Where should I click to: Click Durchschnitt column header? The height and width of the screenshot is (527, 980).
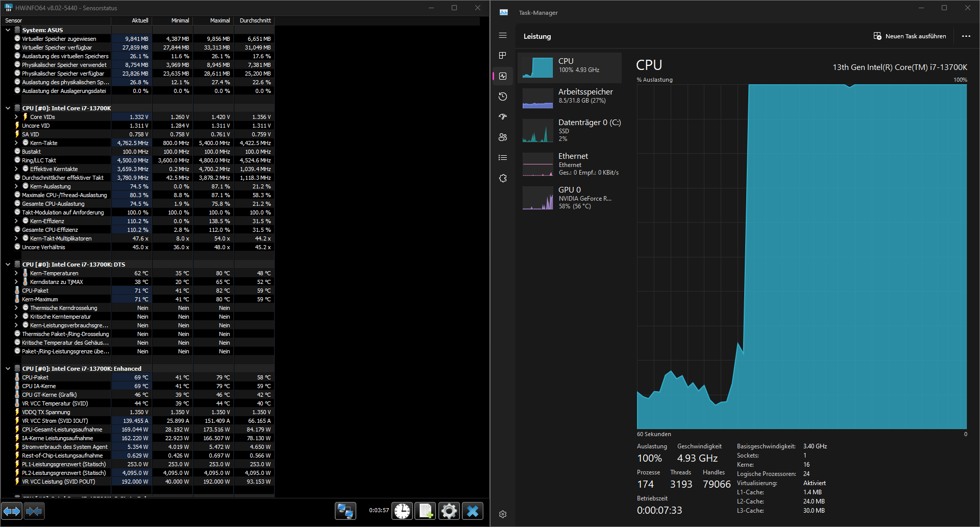point(254,20)
